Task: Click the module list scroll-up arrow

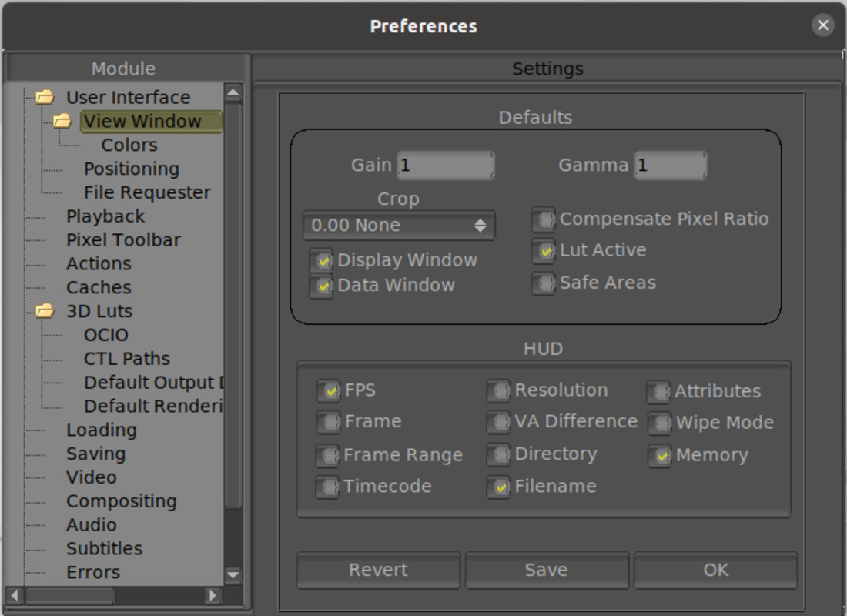Action: [233, 93]
